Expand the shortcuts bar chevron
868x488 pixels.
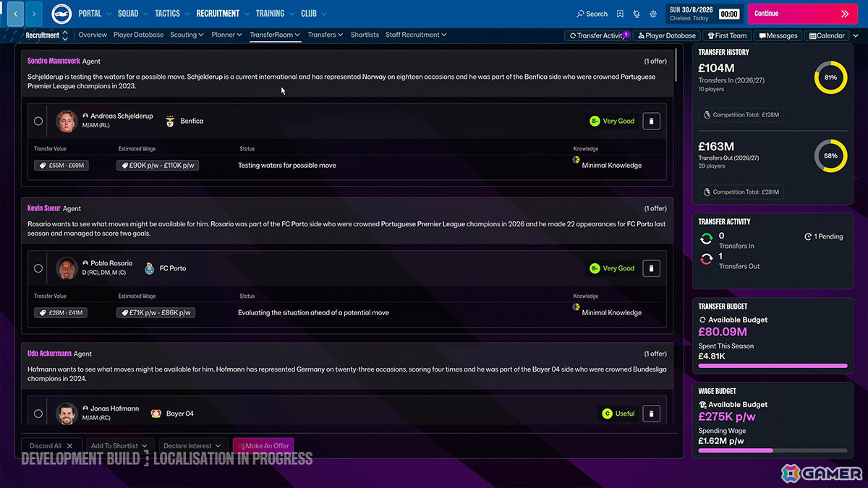point(856,35)
